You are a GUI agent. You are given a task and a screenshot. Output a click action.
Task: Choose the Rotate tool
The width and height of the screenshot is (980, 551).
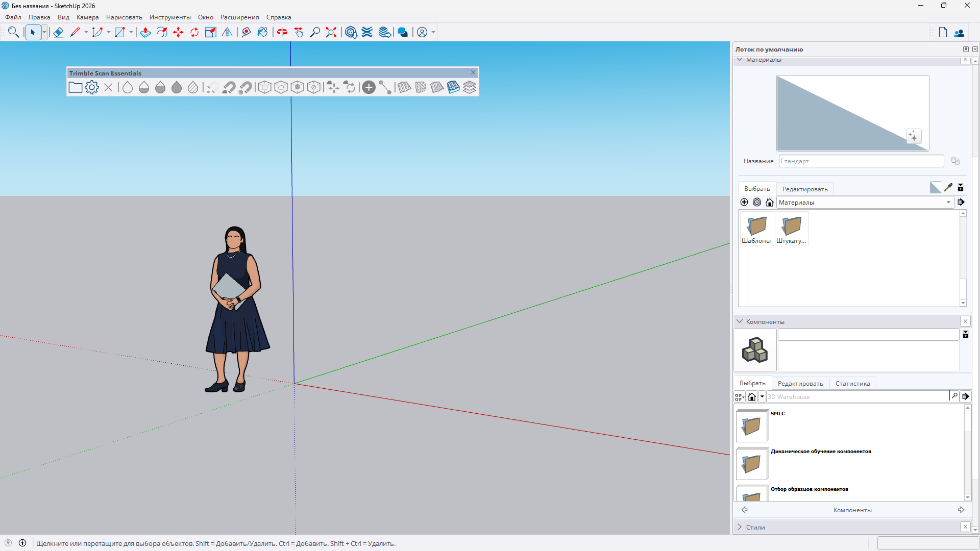click(194, 32)
